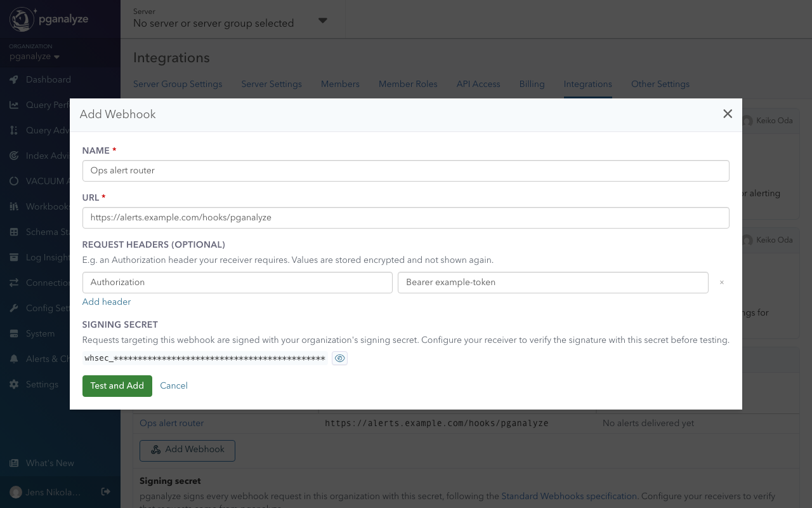Cancel the Add Webhook dialog
812x508 pixels.
(174, 385)
